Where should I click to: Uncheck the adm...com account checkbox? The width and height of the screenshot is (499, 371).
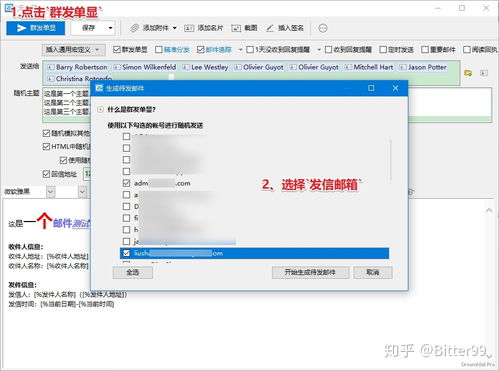point(126,183)
